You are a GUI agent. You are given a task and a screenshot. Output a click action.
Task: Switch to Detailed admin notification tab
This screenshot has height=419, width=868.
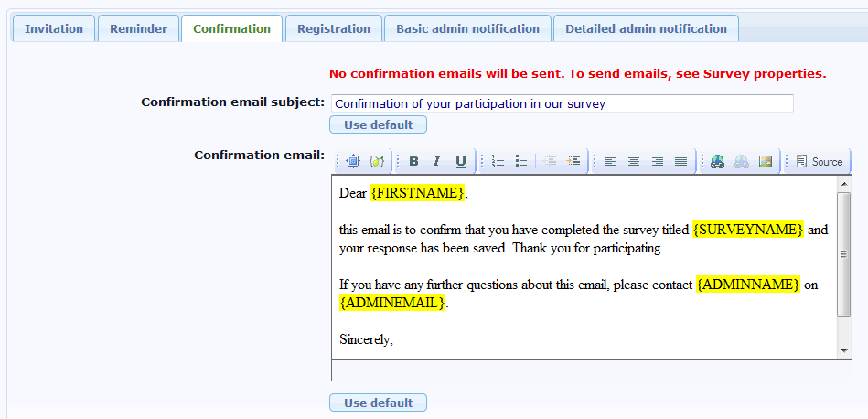[646, 28]
